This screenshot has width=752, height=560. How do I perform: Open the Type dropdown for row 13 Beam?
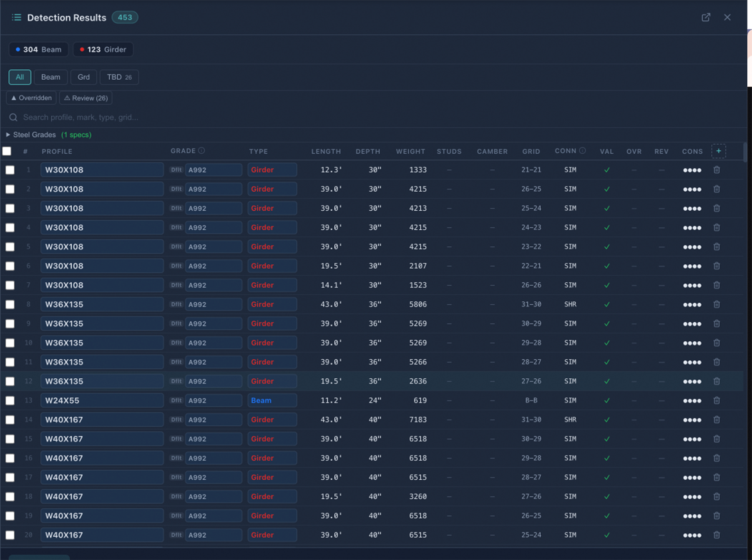coord(272,401)
